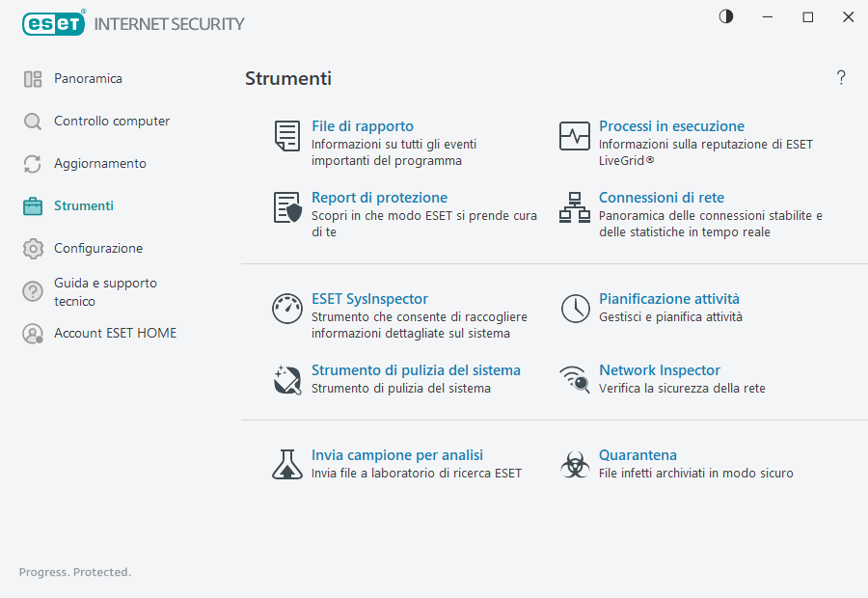Click the Pianificazione attività clock icon

575,309
